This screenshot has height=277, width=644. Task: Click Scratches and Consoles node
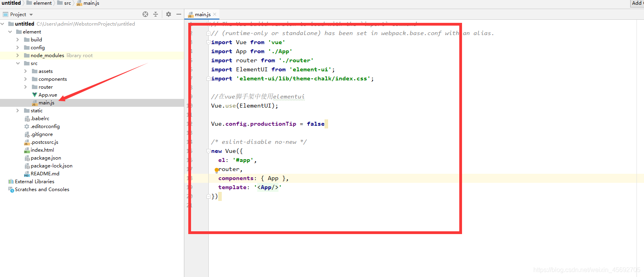click(42, 190)
